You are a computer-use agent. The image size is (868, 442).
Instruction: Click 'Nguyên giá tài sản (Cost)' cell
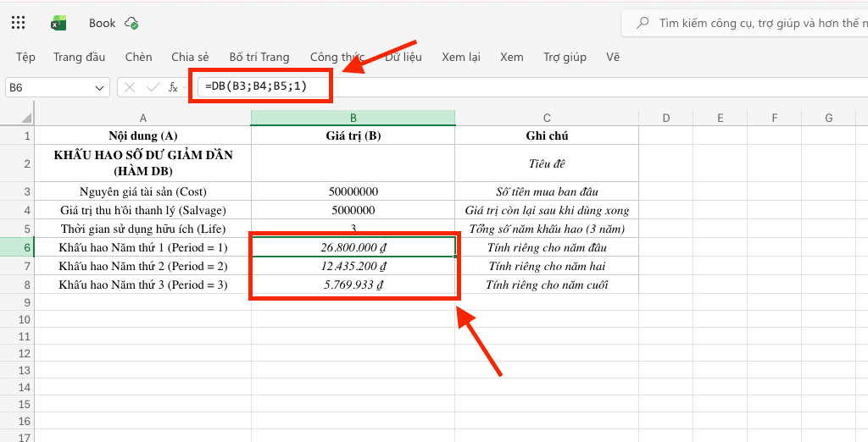tap(142, 191)
